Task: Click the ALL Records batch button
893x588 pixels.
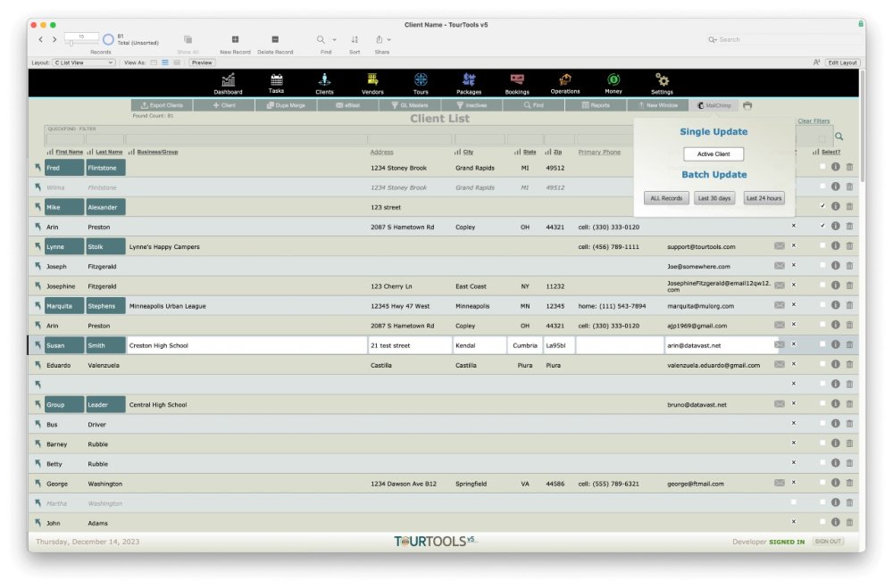Action: coord(666,198)
